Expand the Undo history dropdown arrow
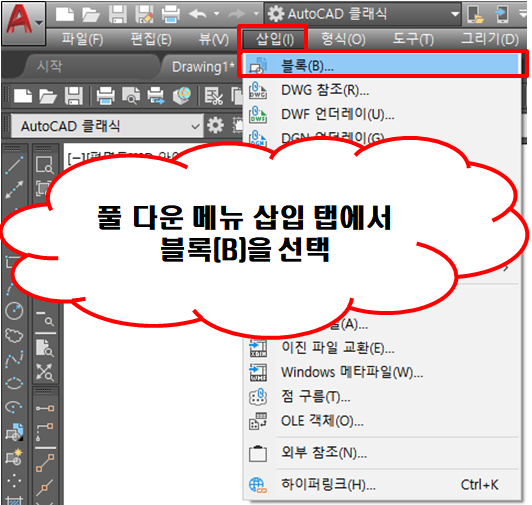 tap(216, 14)
